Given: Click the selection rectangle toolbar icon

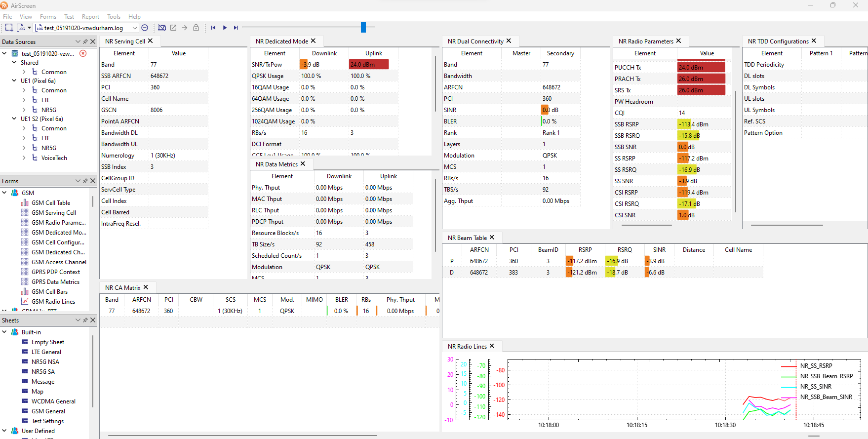Looking at the screenshot, I should tap(9, 28).
